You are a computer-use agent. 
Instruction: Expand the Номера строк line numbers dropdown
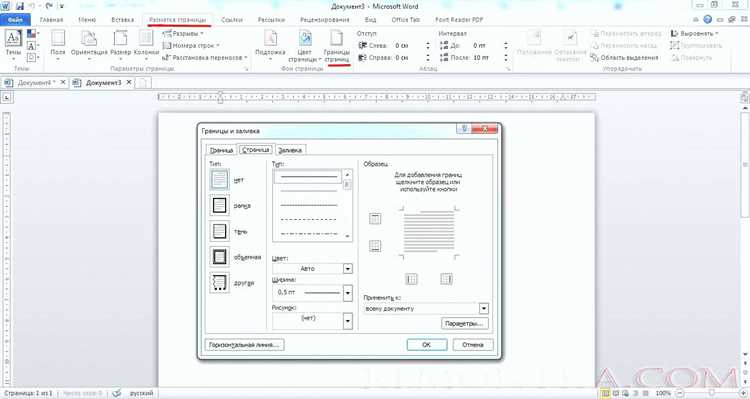(x=190, y=45)
